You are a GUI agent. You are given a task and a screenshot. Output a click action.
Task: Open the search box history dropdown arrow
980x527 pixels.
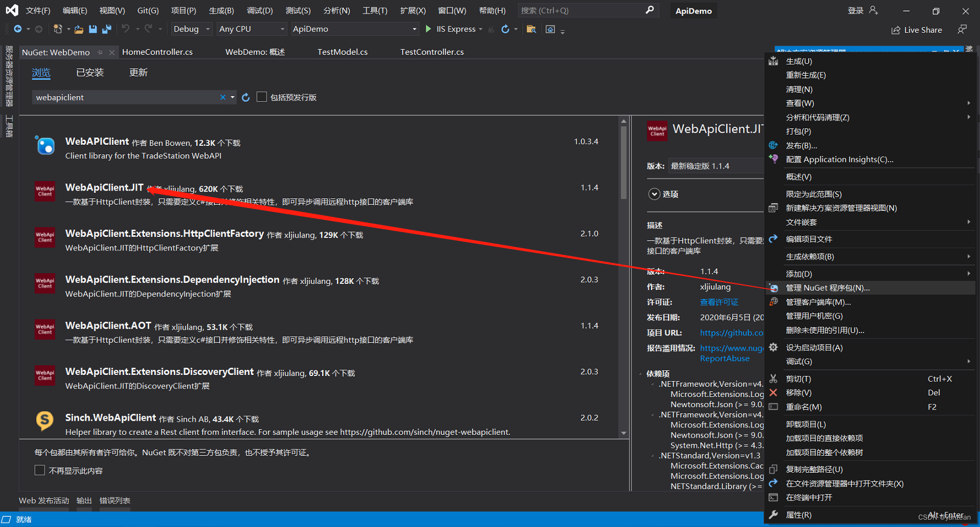(x=232, y=97)
